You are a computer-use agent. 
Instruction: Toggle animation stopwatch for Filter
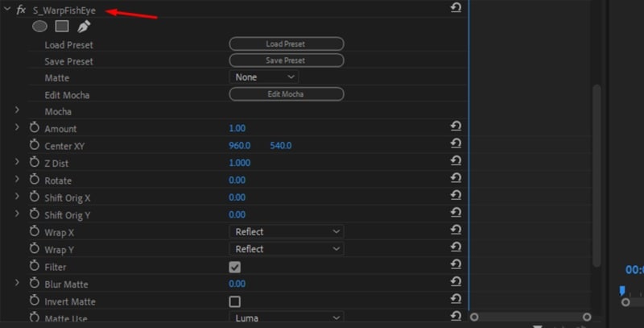pos(35,266)
